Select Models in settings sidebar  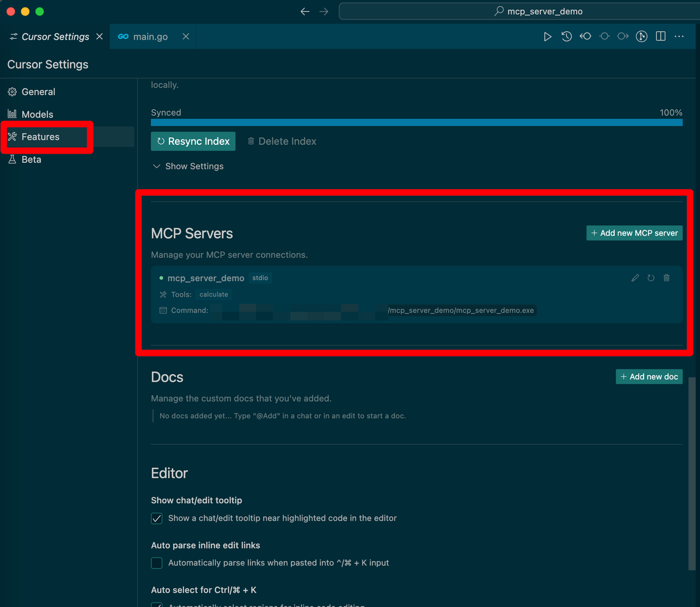(37, 114)
